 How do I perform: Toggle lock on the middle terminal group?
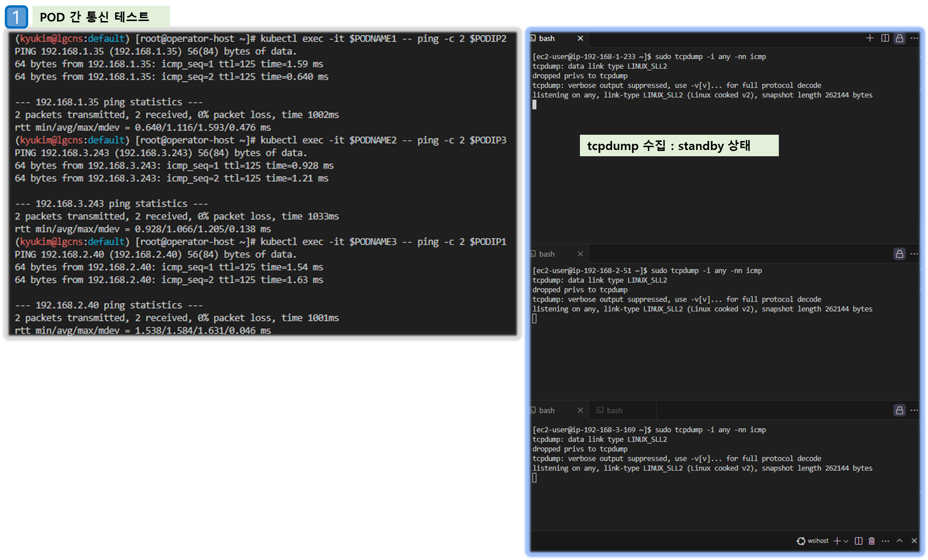pyautogui.click(x=899, y=254)
